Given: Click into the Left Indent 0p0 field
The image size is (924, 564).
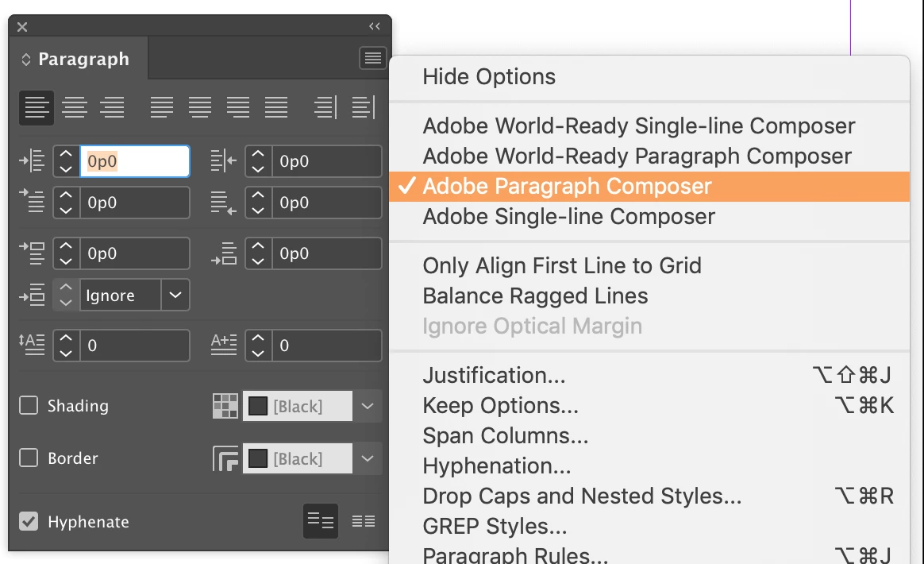Looking at the screenshot, I should pyautogui.click(x=135, y=161).
